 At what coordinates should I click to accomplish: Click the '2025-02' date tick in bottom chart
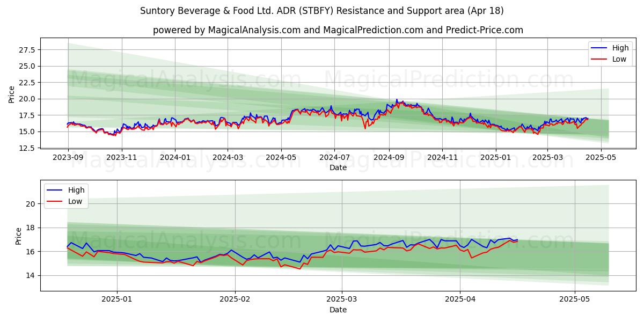click(x=235, y=300)
